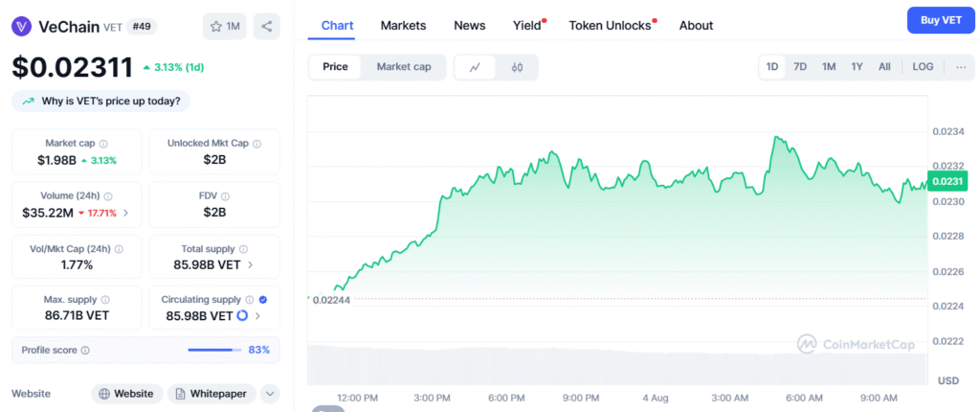Open 'Why is VET's price up today?'

[x=100, y=101]
